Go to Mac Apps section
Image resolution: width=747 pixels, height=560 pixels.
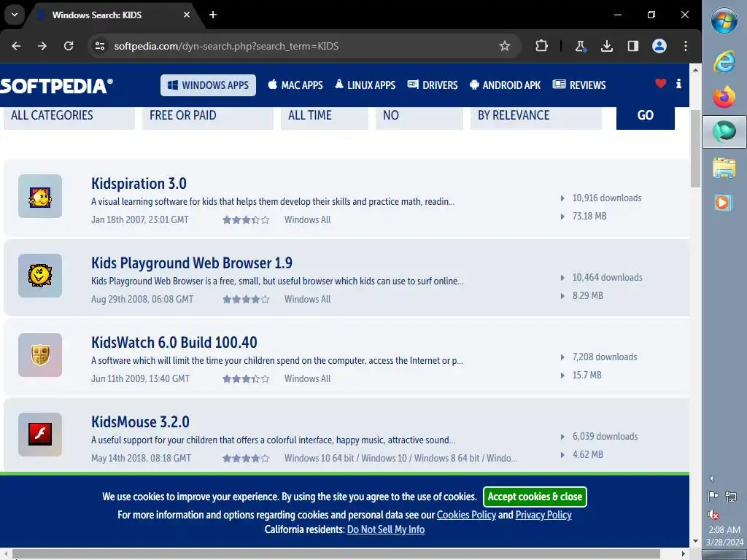click(x=295, y=85)
